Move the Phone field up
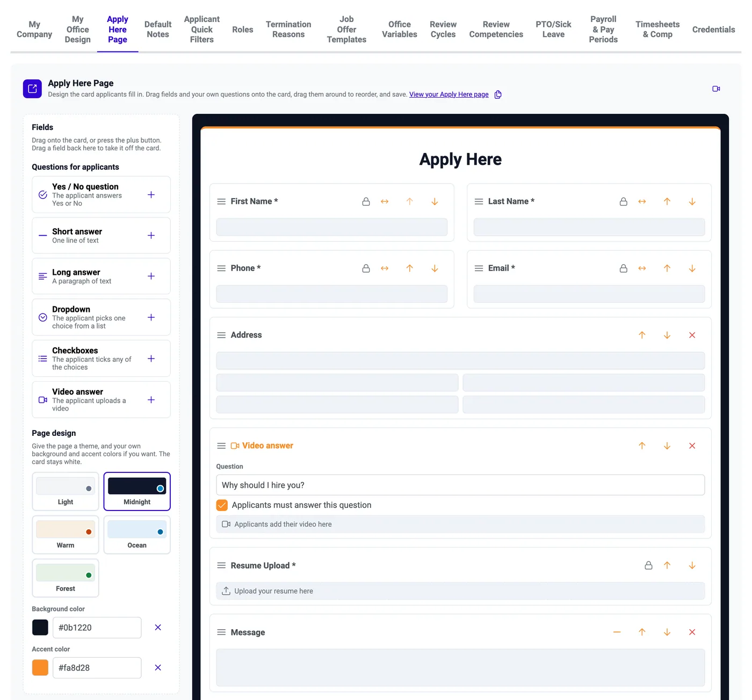Viewport: 752px width, 700px height. pos(409,268)
